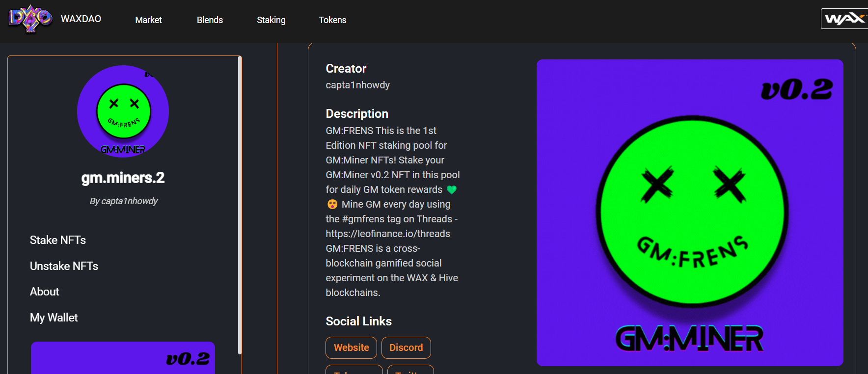Select Stake NFTs in sidebar

pyautogui.click(x=58, y=240)
